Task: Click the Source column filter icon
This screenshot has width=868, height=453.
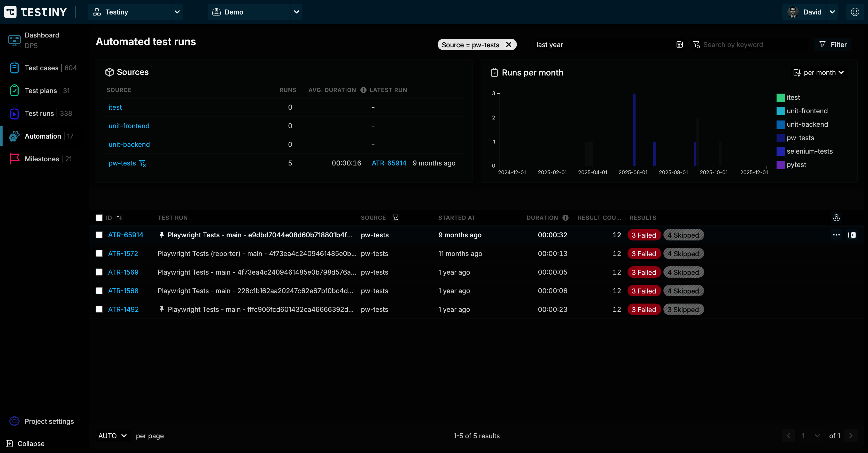Action: 396,217
